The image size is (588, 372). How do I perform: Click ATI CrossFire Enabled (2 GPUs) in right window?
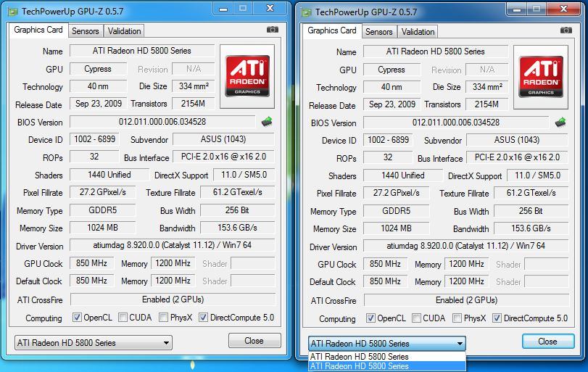[x=466, y=300]
